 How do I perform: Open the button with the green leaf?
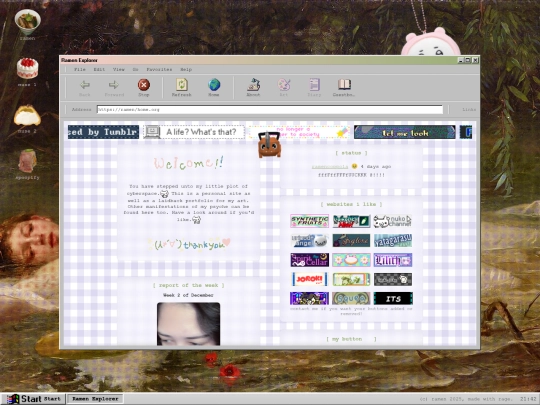[x=351, y=221]
